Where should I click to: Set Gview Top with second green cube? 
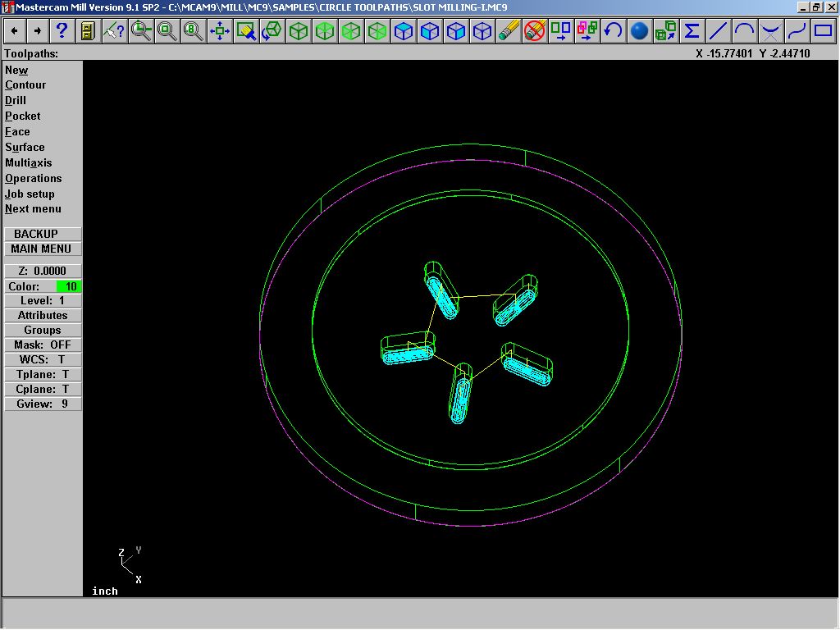(325, 31)
